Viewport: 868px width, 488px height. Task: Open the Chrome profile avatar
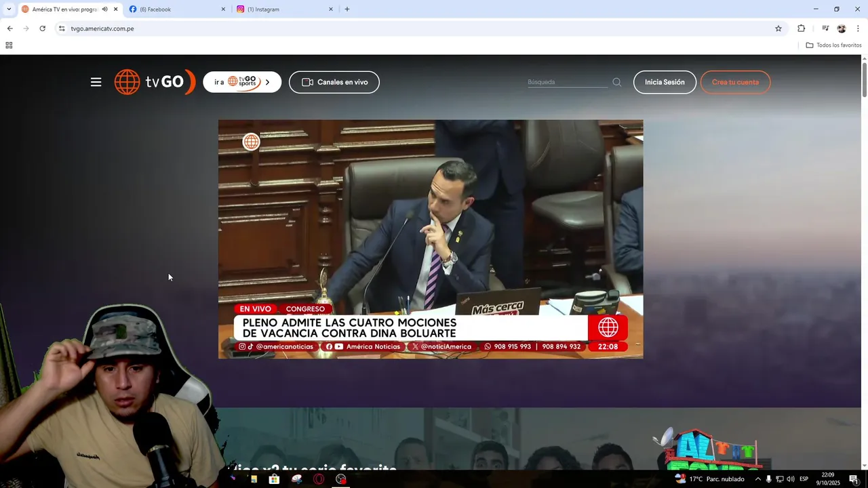coord(842,28)
